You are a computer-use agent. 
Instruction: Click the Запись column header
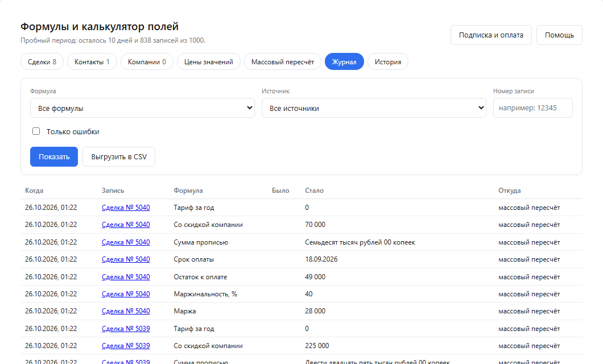pos(113,191)
